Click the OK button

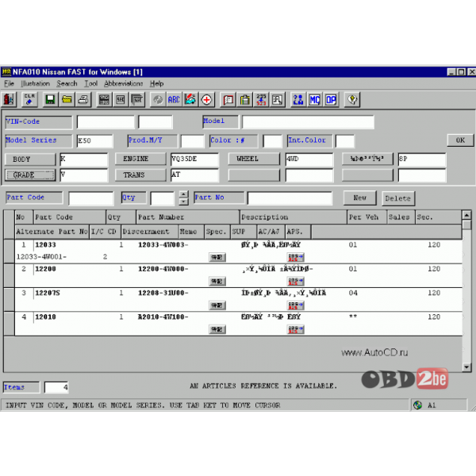(x=460, y=140)
